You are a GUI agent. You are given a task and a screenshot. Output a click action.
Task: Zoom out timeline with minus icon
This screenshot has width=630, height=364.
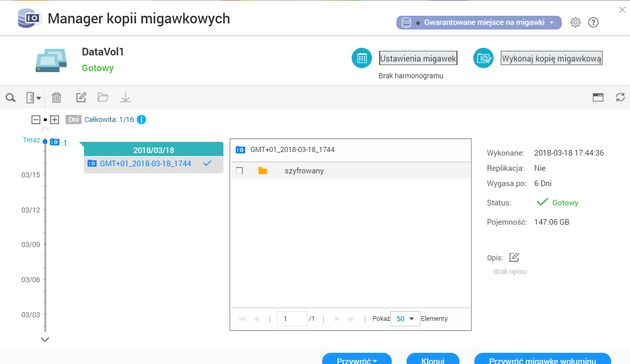(36, 119)
